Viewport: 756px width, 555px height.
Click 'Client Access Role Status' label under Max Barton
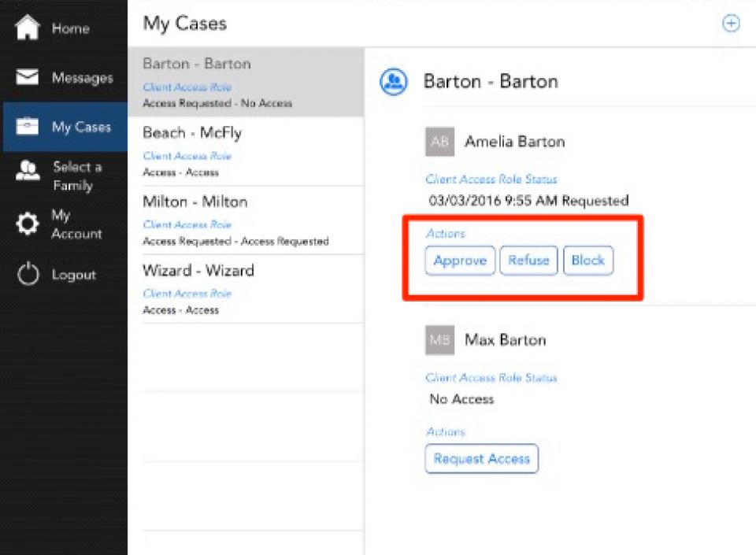pos(491,378)
